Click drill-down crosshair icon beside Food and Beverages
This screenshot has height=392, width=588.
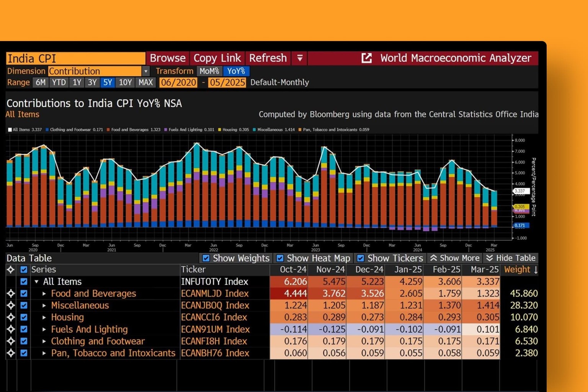click(11, 294)
